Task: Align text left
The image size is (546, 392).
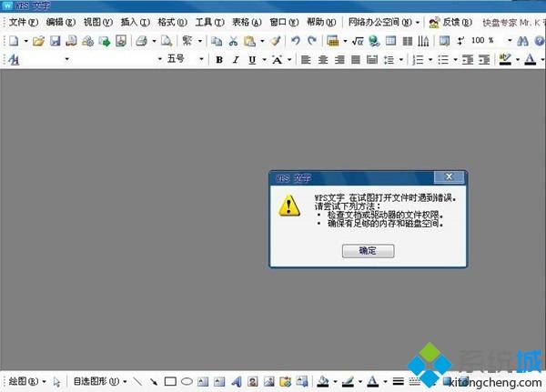Action: click(306, 60)
